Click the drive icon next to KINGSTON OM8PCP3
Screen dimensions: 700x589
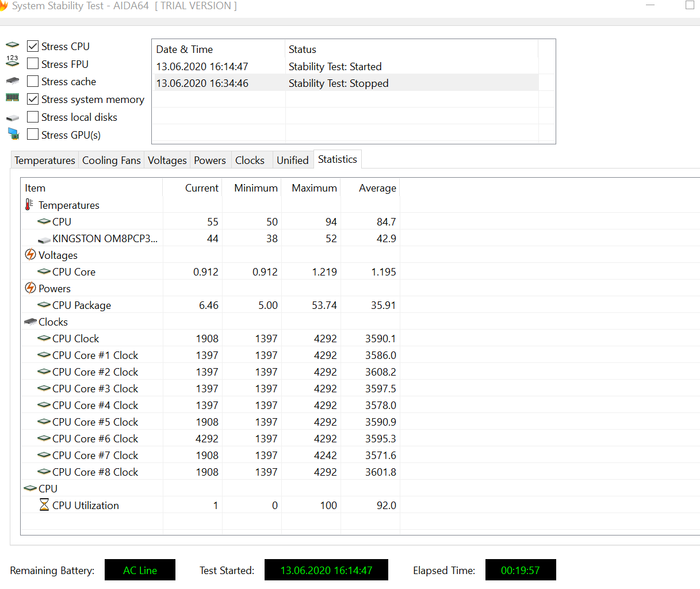click(44, 240)
